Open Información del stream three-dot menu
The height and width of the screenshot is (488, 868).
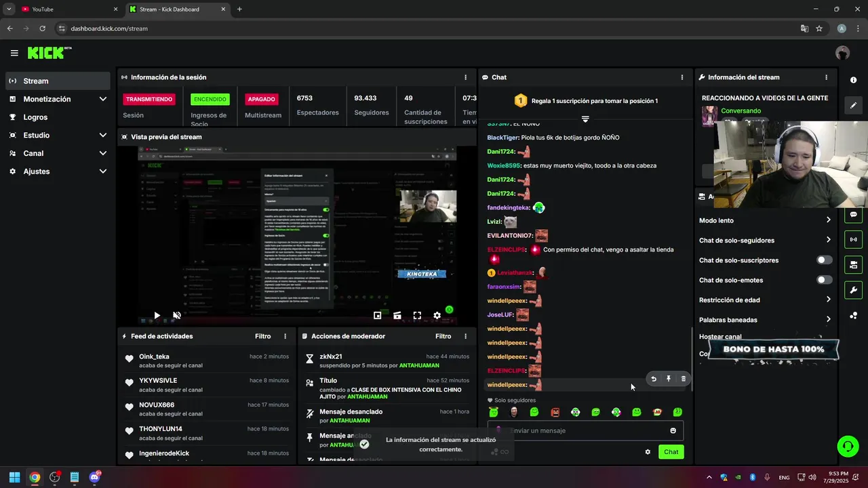[826, 77]
